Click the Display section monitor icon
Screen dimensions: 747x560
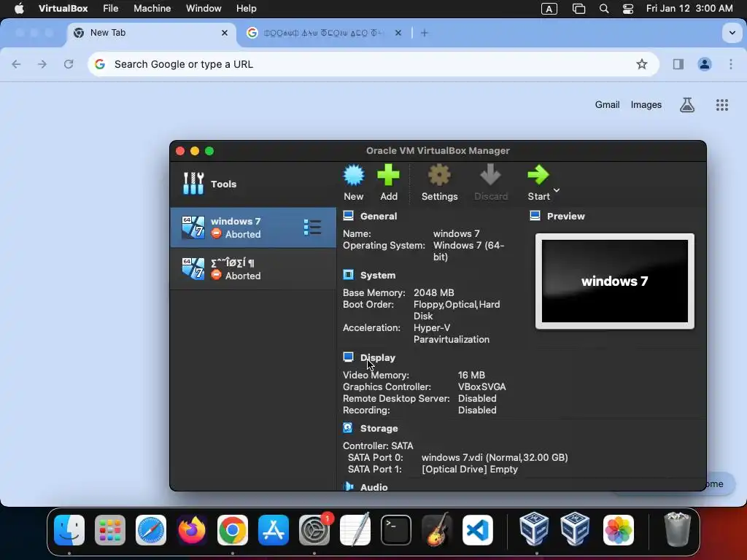coord(348,357)
